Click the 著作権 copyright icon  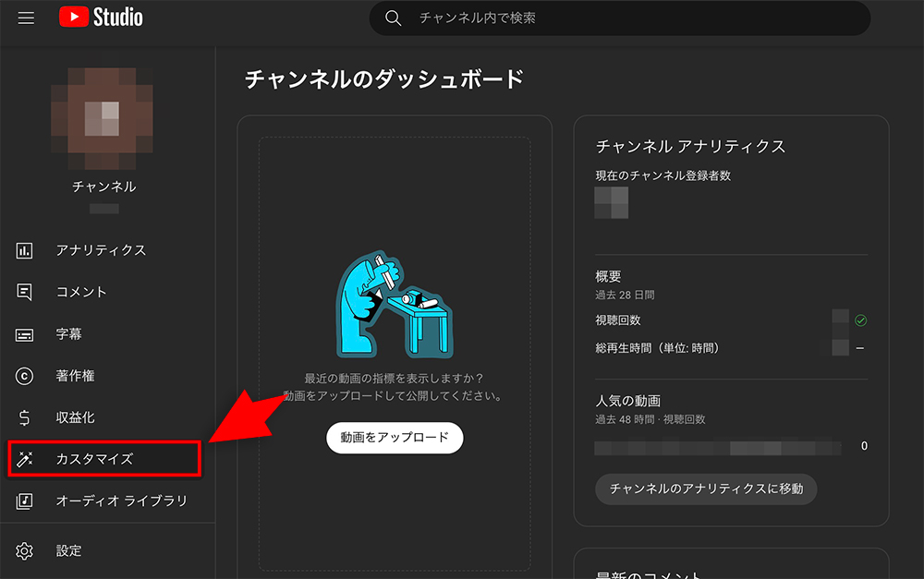pyautogui.click(x=24, y=376)
